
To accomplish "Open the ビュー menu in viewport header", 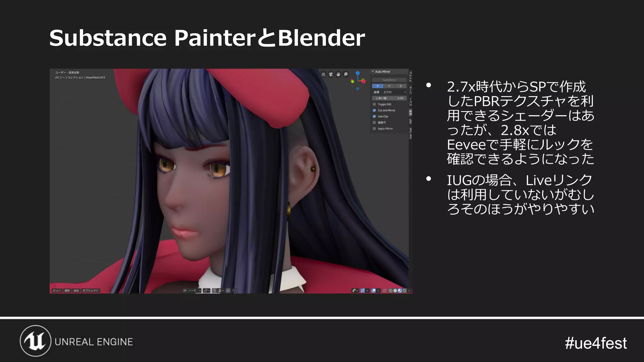I will (57, 291).
